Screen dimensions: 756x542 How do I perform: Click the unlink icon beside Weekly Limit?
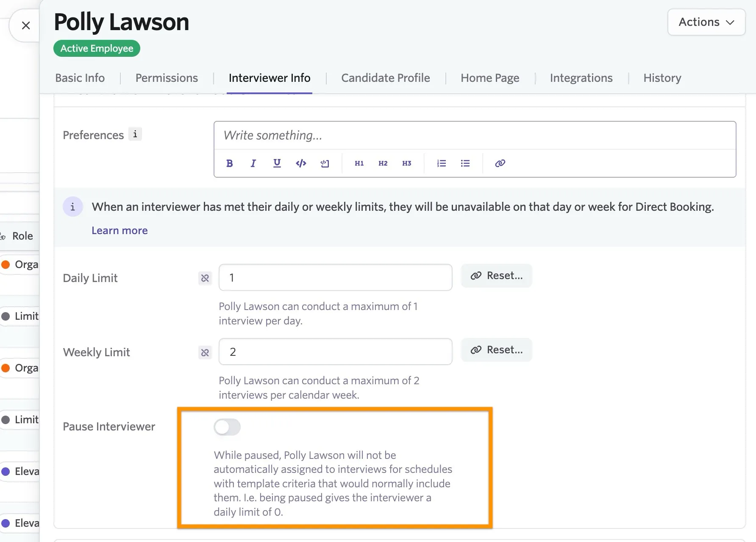(205, 352)
